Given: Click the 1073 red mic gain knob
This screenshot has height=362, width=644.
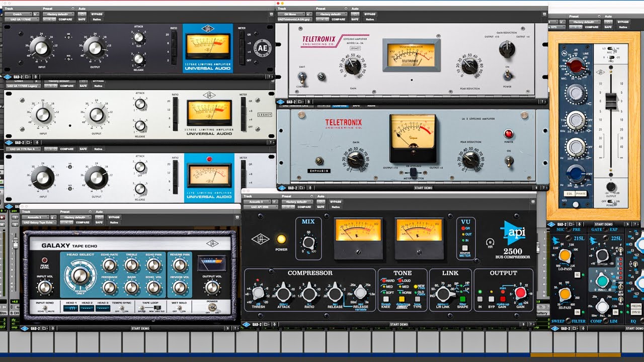Looking at the screenshot, I should [575, 66].
